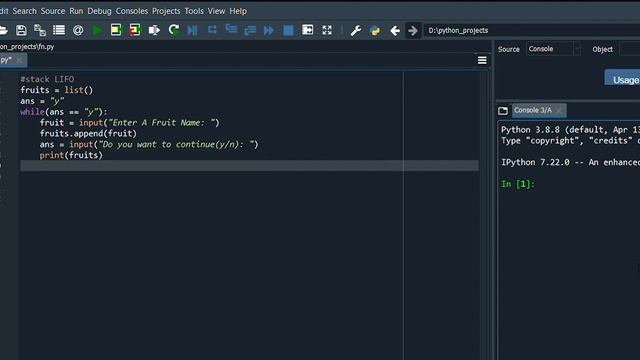Click the file path label above editor
Viewport: 640px width, 360px height.
27,47
